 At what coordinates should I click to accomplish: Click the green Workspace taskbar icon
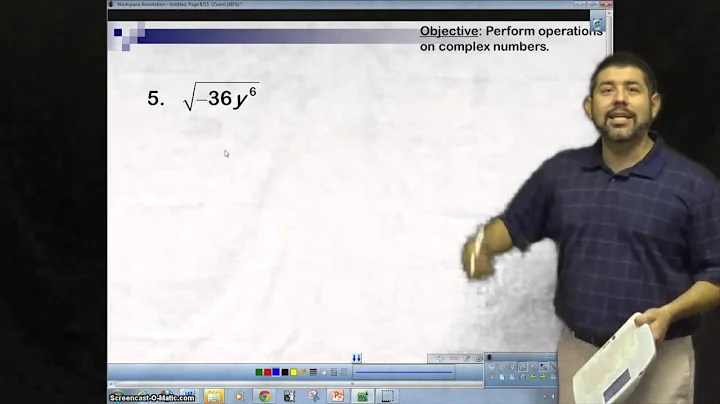[363, 396]
